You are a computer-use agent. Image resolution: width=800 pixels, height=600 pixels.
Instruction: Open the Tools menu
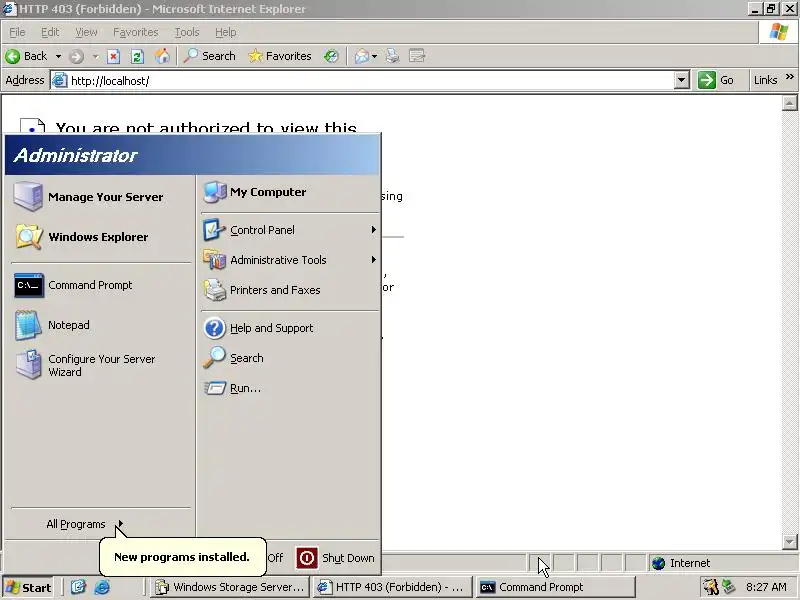187,32
